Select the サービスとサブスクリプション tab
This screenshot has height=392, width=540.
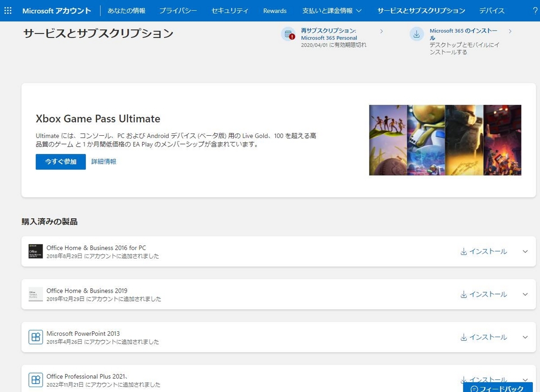421,10
